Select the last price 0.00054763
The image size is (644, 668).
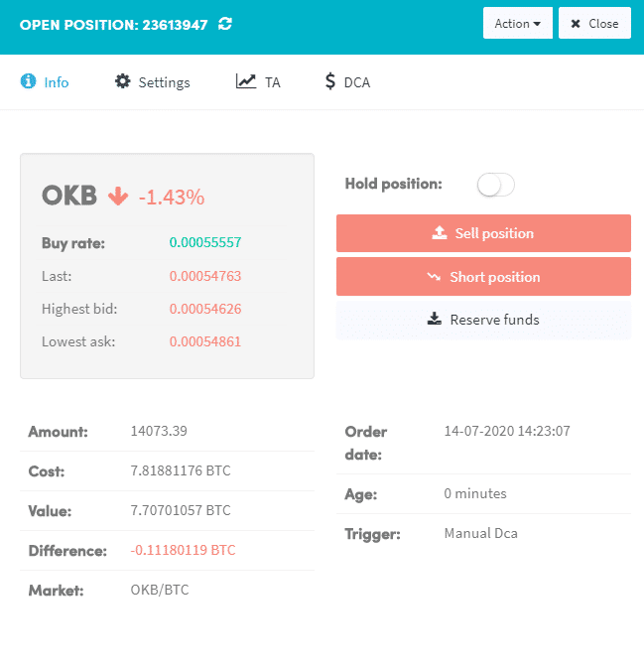point(205,276)
